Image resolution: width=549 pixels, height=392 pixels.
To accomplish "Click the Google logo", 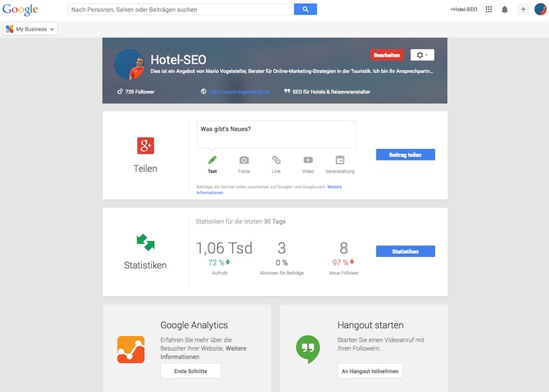I will [x=20, y=9].
